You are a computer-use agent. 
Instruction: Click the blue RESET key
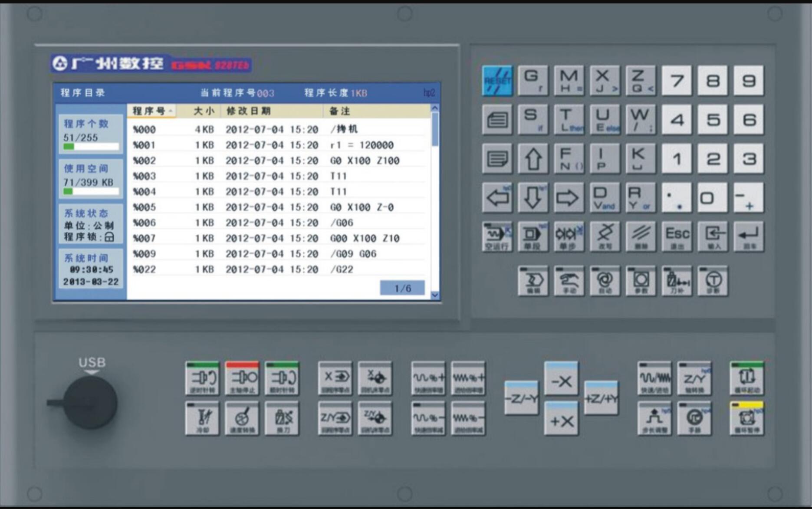[497, 81]
